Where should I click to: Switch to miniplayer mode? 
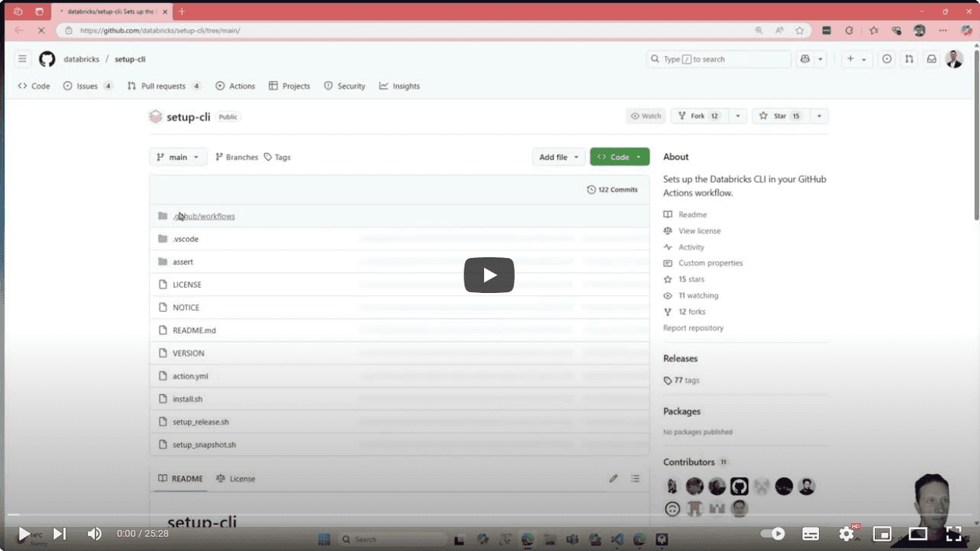[x=882, y=534]
